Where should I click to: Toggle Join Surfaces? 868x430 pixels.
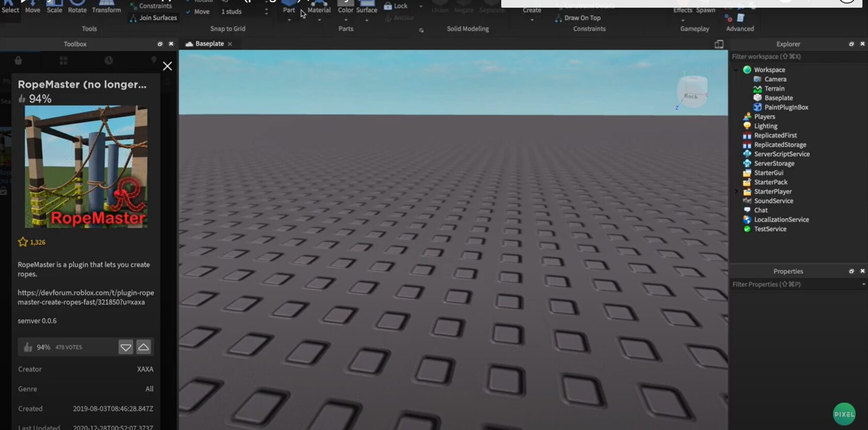point(153,18)
